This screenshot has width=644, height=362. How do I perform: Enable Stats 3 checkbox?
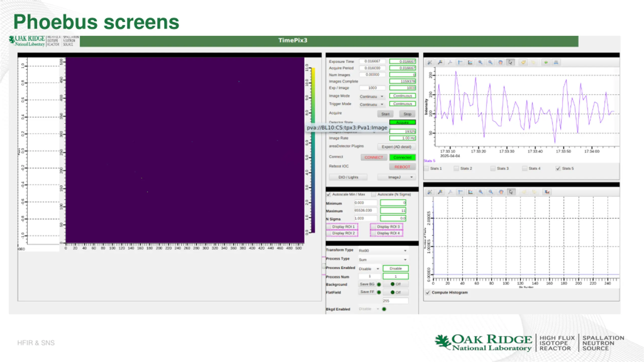click(x=493, y=168)
